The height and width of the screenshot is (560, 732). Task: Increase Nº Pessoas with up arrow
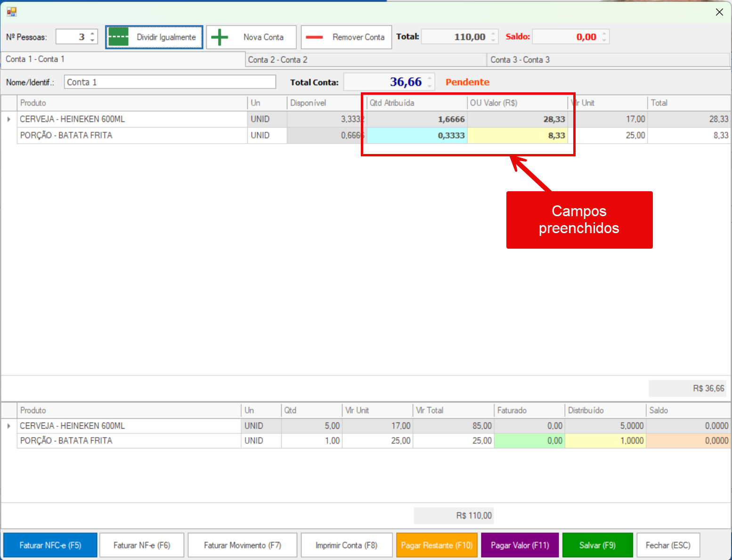coord(92,33)
